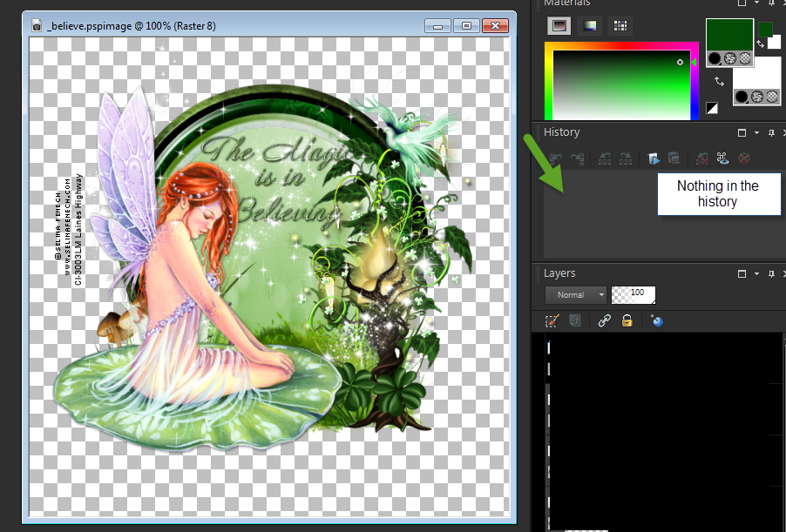This screenshot has height=532, width=786.
Task: Click the show non-undoable commands eye icon
Action: (722, 158)
